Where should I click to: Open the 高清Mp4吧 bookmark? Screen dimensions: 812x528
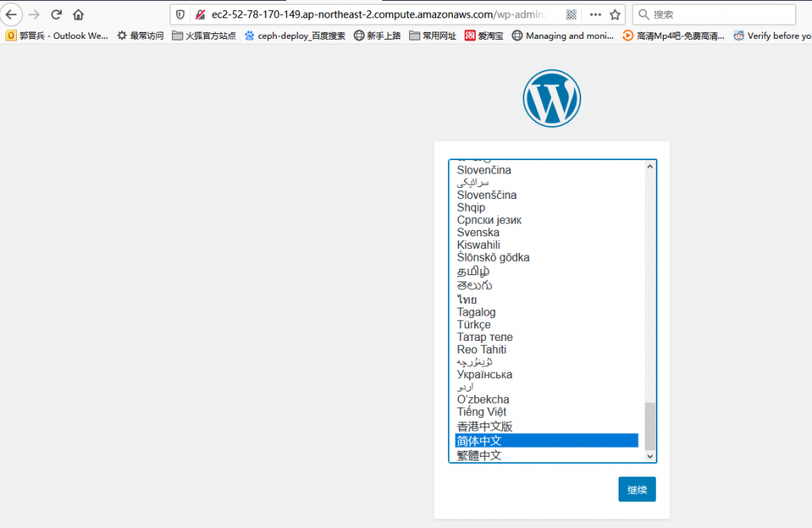click(674, 36)
